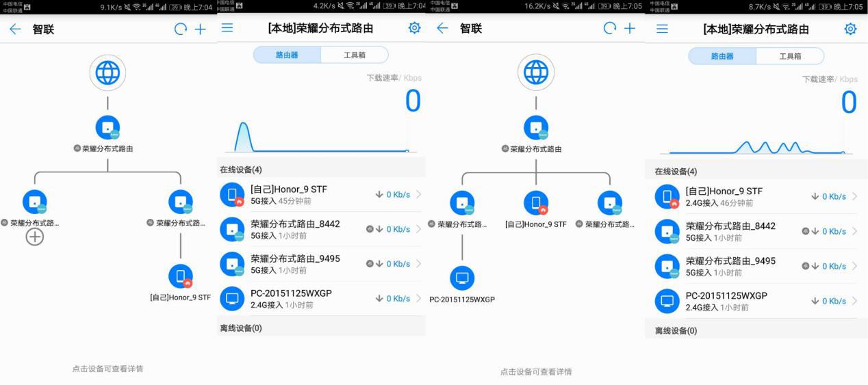Tap title [本地]荣耀分布式路由 in list with Honor_9 5G接入
The height and width of the screenshot is (385, 868).
321,29
